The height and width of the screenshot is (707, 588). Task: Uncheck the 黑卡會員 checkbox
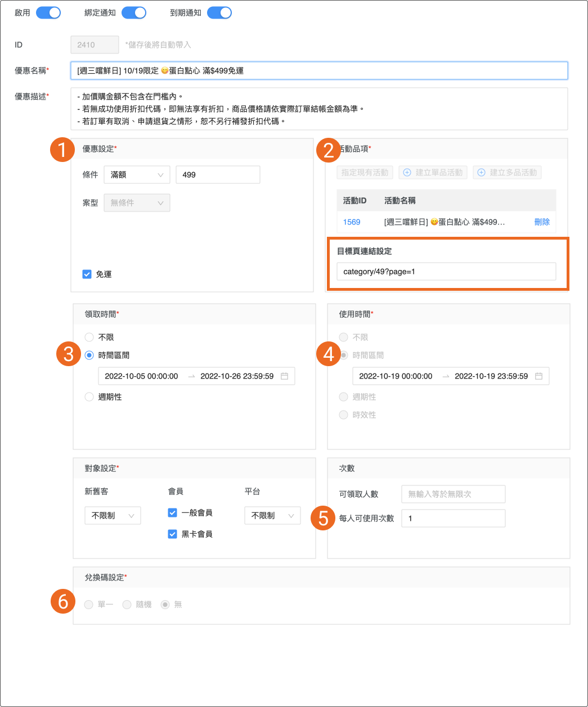pyautogui.click(x=173, y=534)
